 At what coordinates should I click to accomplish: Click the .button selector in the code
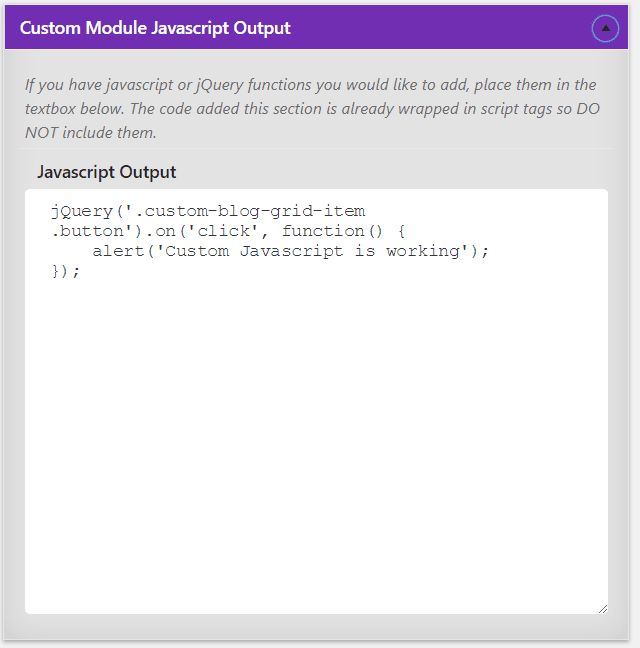[88, 231]
